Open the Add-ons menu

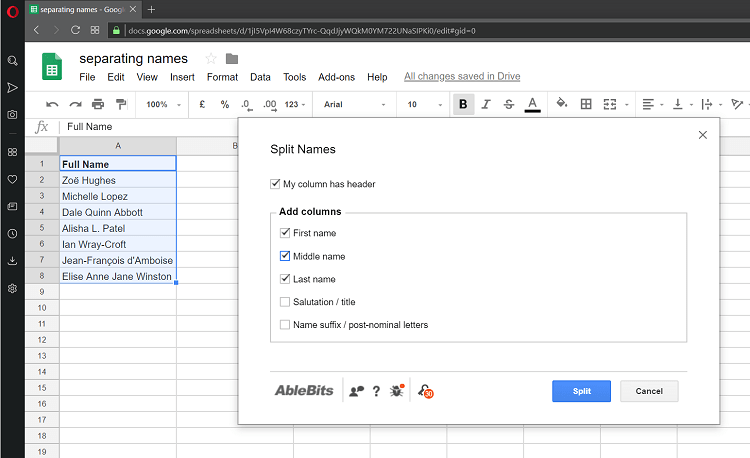tap(336, 77)
